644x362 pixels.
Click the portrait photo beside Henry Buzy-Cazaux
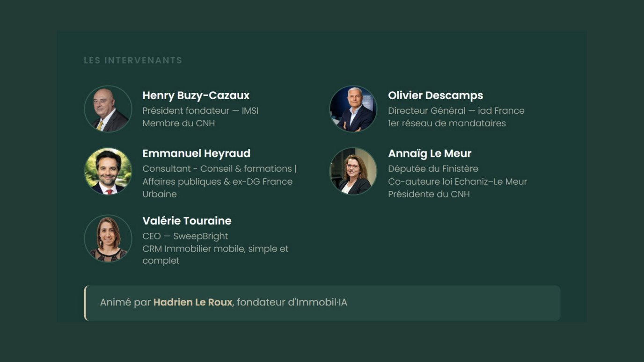tap(108, 109)
